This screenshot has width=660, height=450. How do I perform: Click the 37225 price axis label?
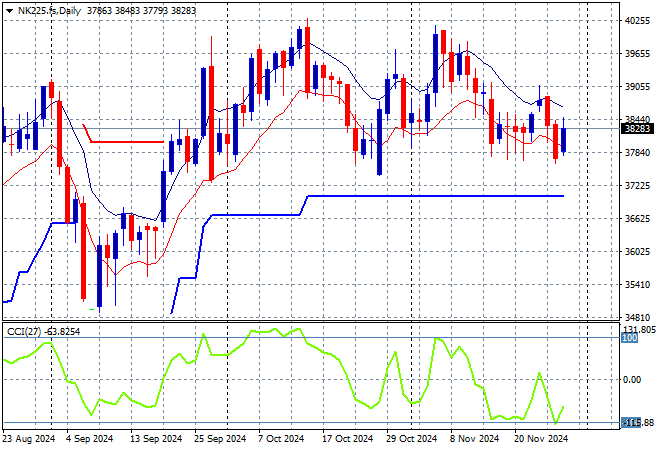point(637,186)
